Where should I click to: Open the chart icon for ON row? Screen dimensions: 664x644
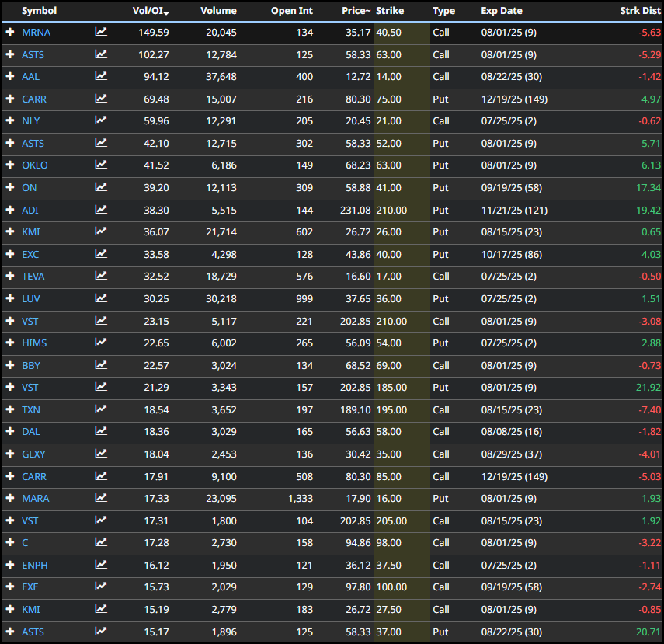[x=101, y=187]
